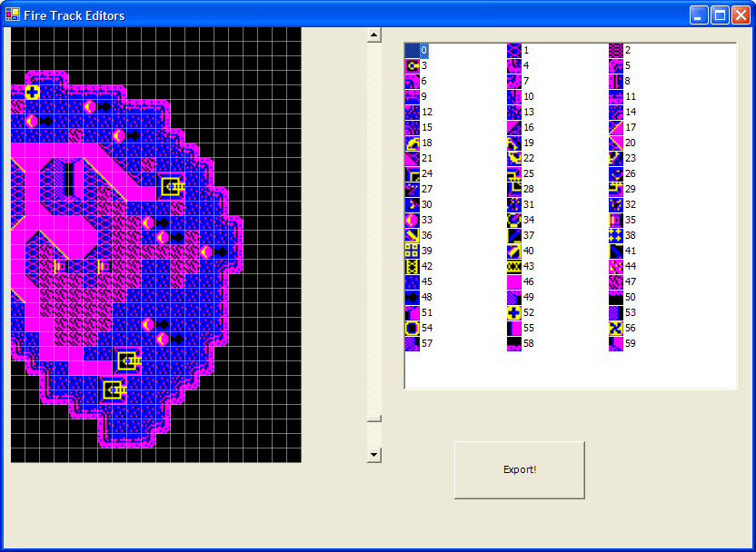756x552 pixels.
Task: Select the yellow X tile labeled 56
Action: pyautogui.click(x=616, y=328)
